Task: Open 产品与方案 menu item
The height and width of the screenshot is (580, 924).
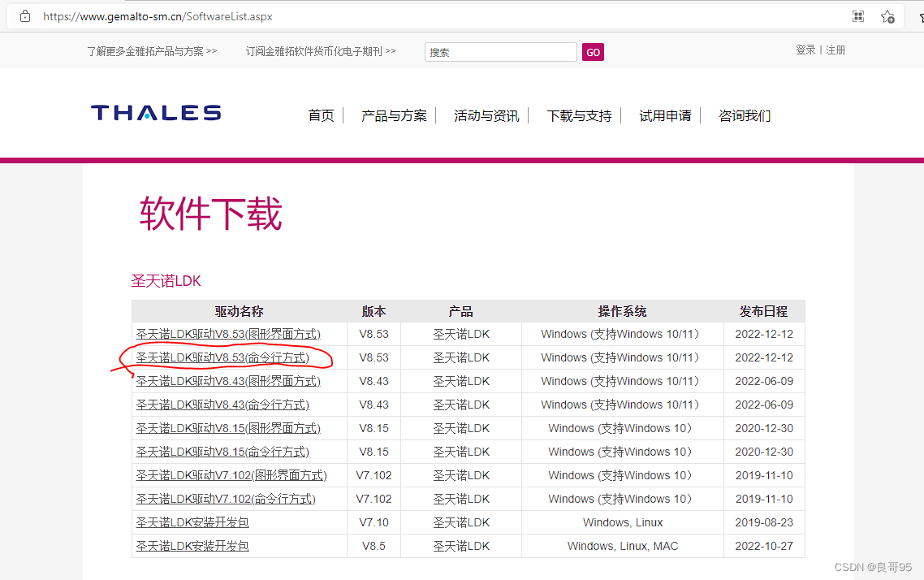Action: click(394, 115)
